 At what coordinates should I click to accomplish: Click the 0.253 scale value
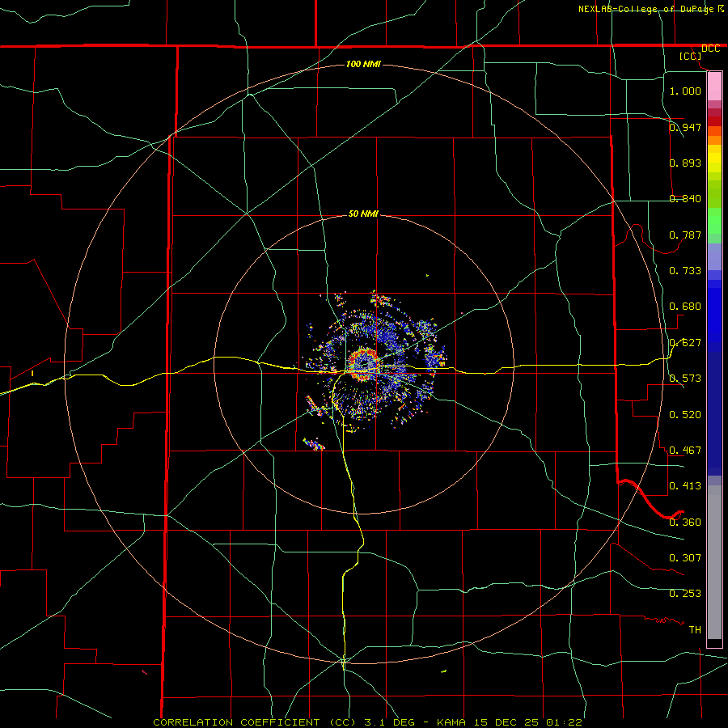coord(685,594)
